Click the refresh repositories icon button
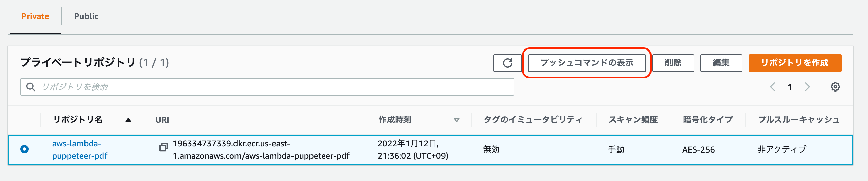This screenshot has width=868, height=181. coord(507,63)
